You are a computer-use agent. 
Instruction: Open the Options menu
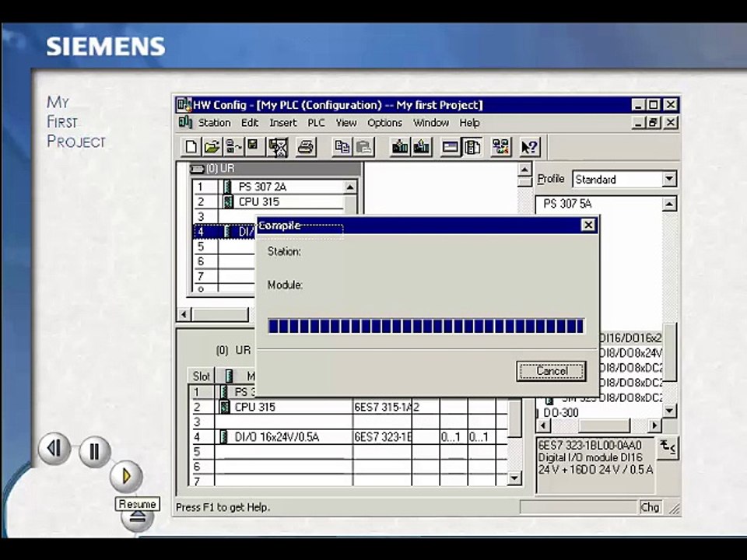pos(384,123)
